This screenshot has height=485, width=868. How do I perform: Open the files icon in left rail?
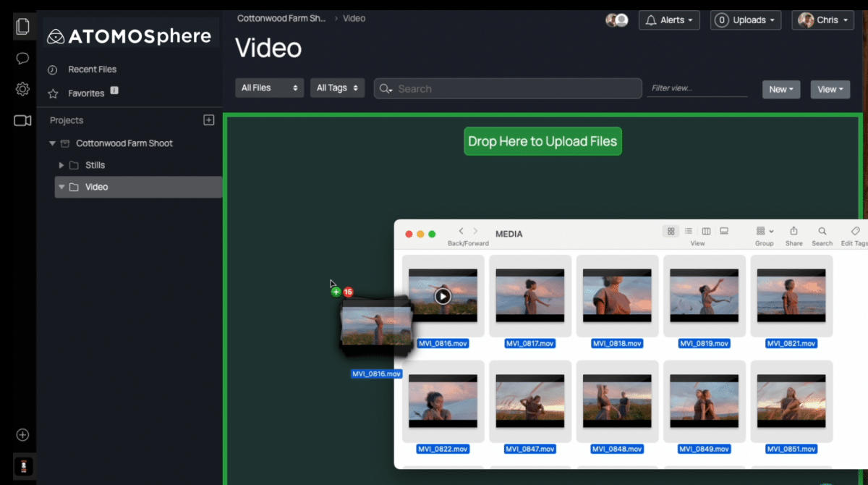point(22,27)
